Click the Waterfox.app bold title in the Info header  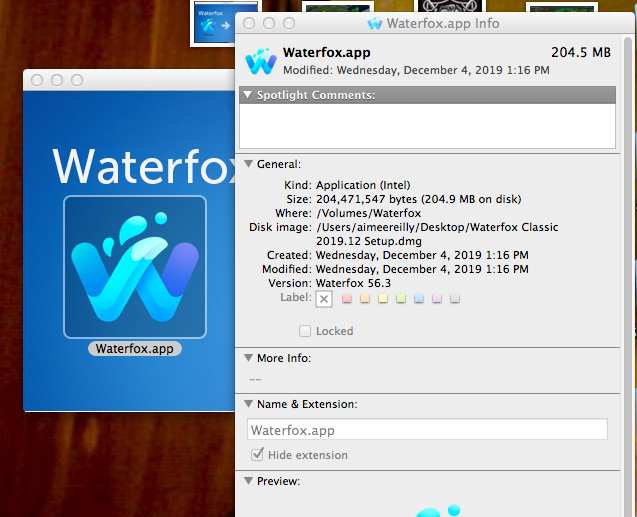pos(327,52)
